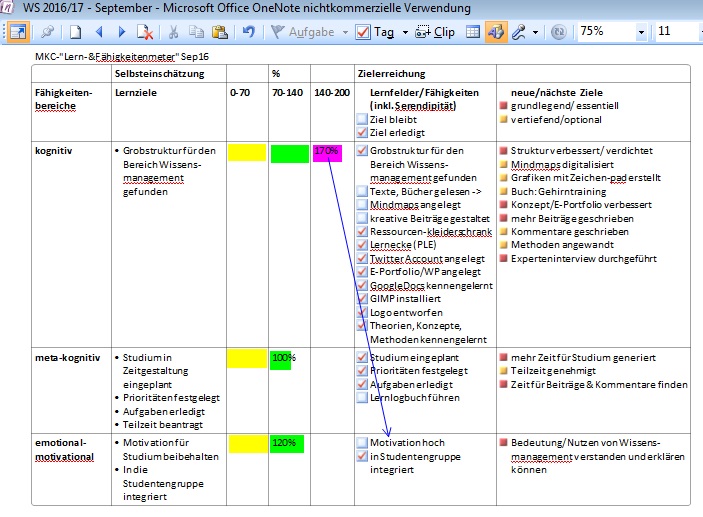Toggle the 'Ziel bleibt' checkbox
703x517 pixels.
[362, 119]
